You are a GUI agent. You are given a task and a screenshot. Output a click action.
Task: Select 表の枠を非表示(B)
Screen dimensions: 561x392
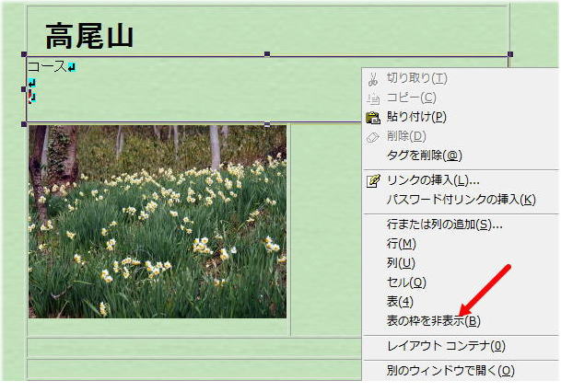point(433,321)
